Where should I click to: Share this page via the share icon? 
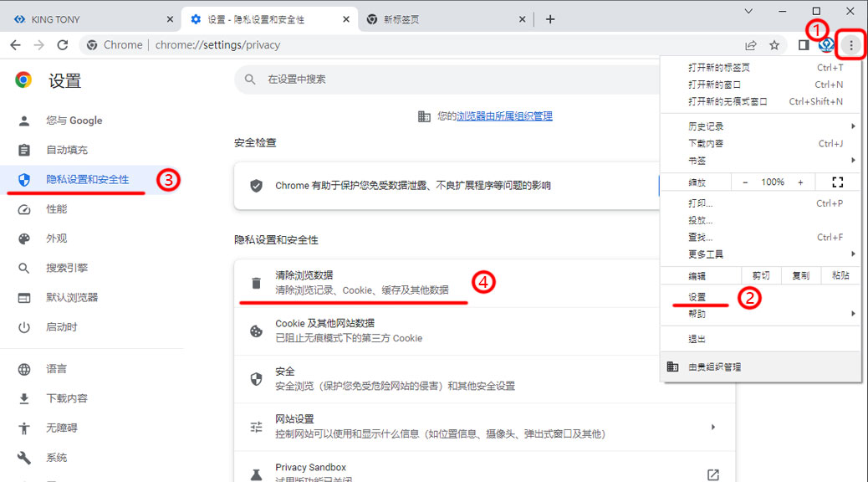751,45
